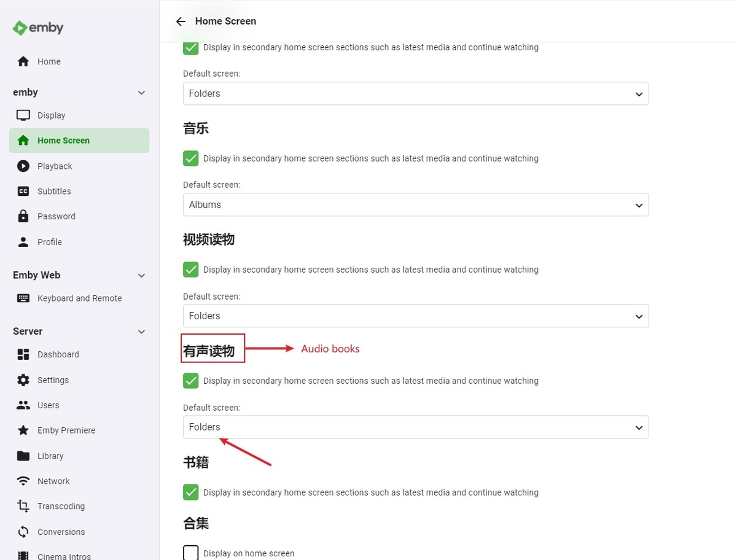Open the 视频读物 default screen dropdown
This screenshot has height=560, width=737.
416,316
